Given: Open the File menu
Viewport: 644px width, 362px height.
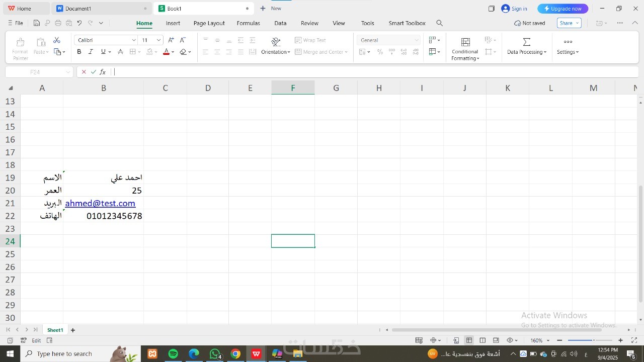Looking at the screenshot, I should (15, 23).
